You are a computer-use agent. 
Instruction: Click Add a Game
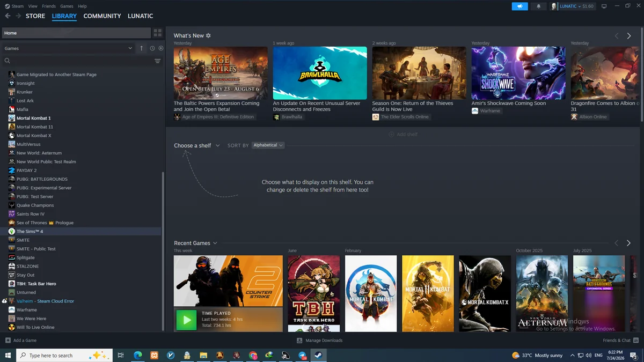tap(21, 341)
